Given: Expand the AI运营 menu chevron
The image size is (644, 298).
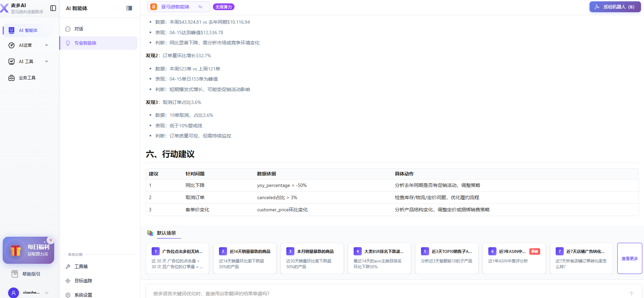Looking at the screenshot, I should click(x=47, y=45).
